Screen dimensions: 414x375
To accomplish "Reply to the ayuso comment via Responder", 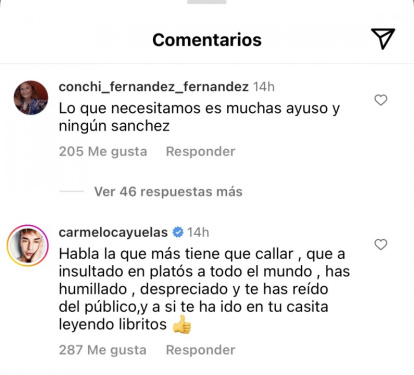I will (201, 152).
